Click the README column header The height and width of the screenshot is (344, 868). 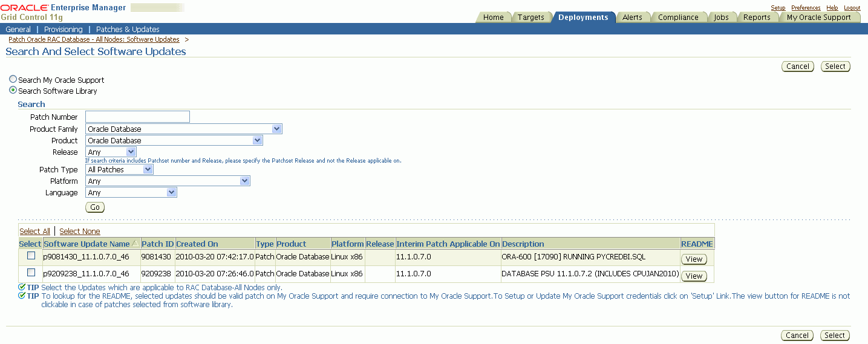pyautogui.click(x=697, y=244)
